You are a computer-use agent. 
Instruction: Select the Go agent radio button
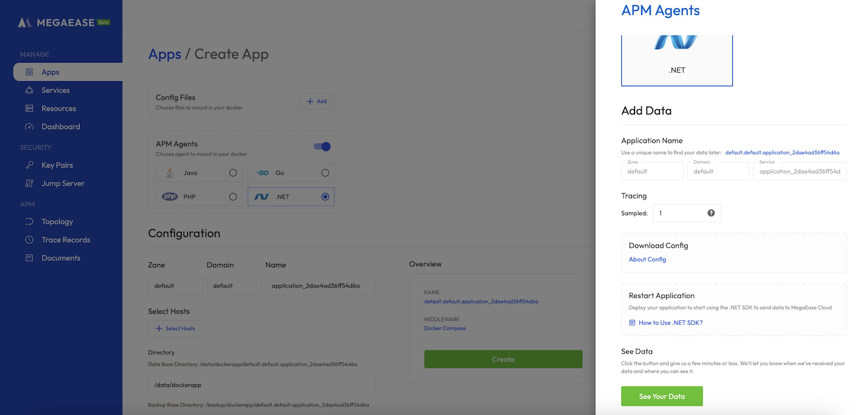coord(325,173)
